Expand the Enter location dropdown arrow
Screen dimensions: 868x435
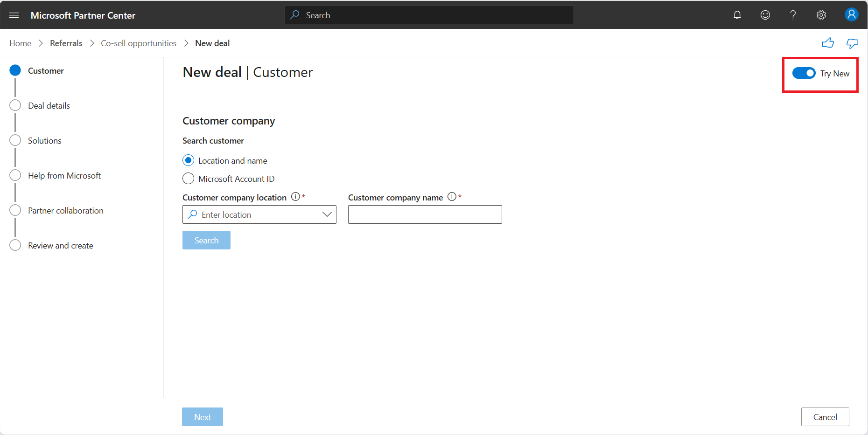[327, 214]
